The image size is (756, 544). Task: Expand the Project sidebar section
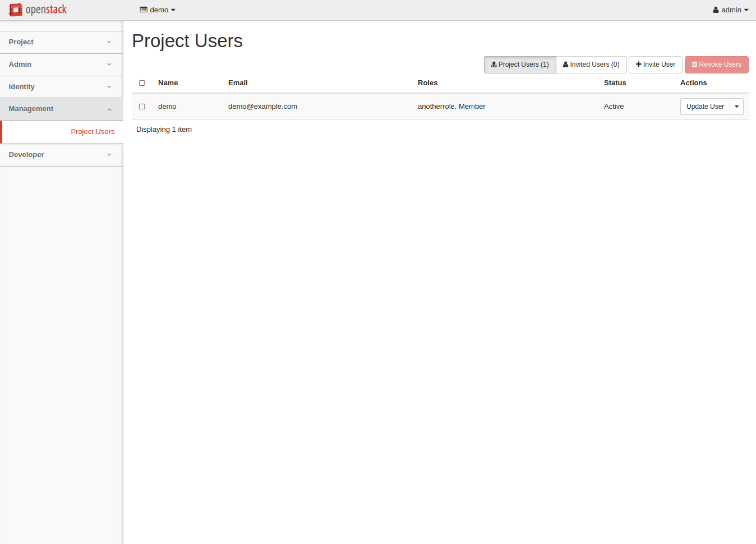[x=61, y=42]
